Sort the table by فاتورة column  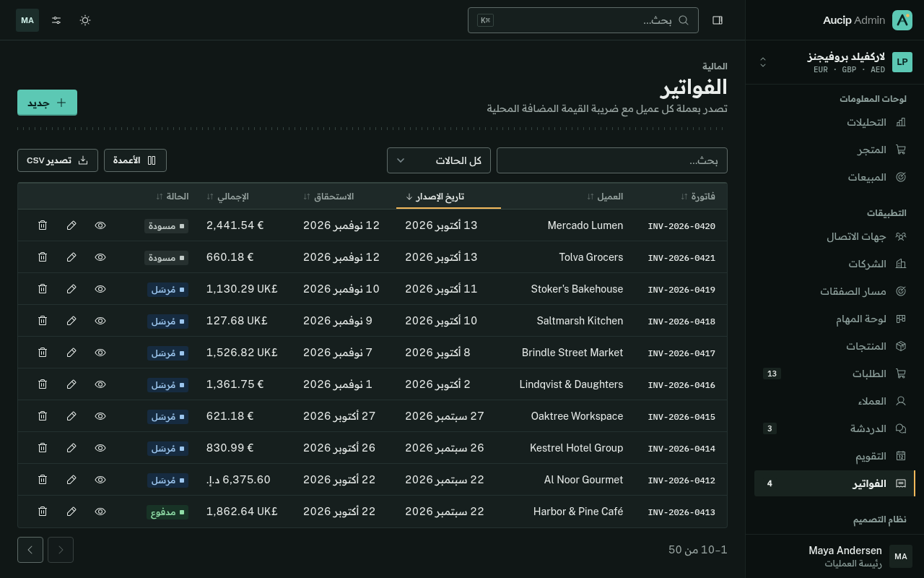pyautogui.click(x=698, y=197)
